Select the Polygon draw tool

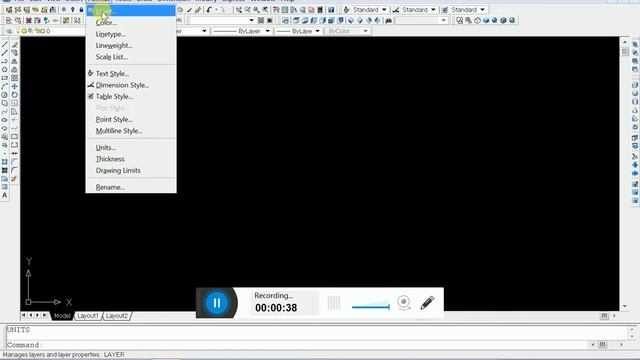point(4,69)
